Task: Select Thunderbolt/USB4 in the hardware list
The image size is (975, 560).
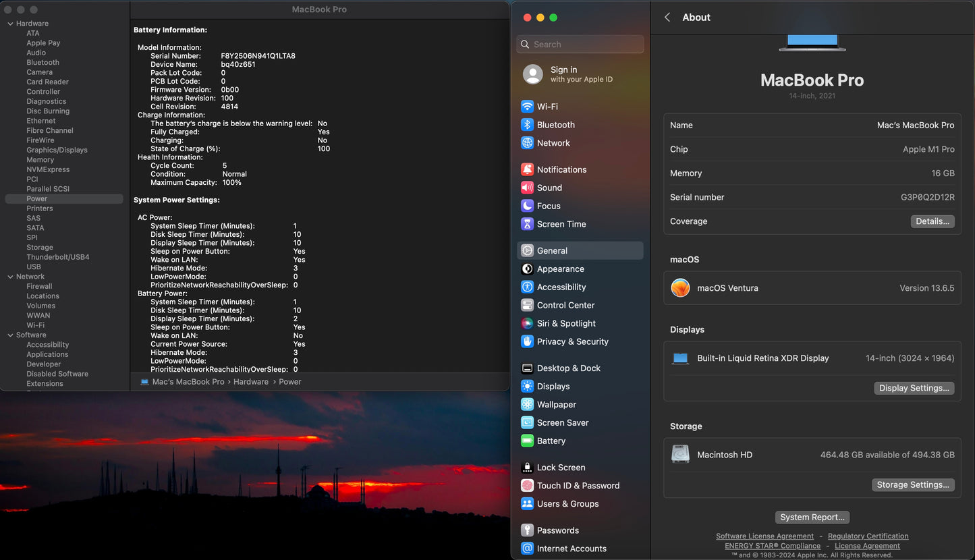Action: point(58,257)
